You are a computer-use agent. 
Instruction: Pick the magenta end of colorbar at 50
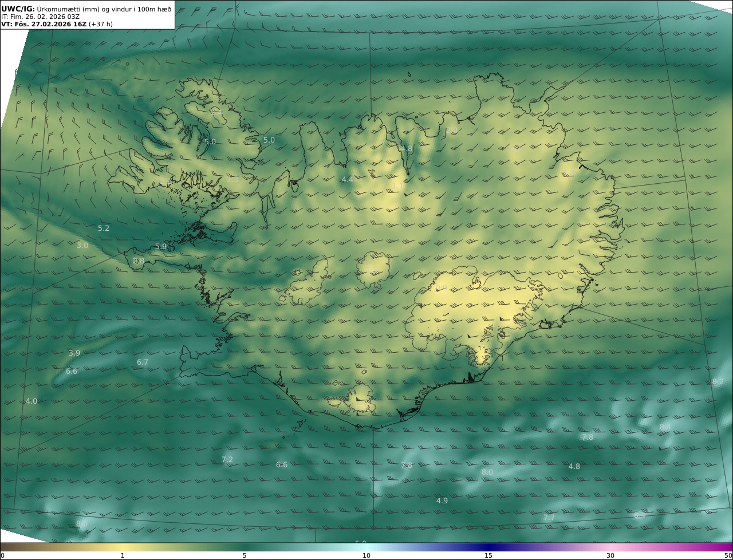point(727,548)
